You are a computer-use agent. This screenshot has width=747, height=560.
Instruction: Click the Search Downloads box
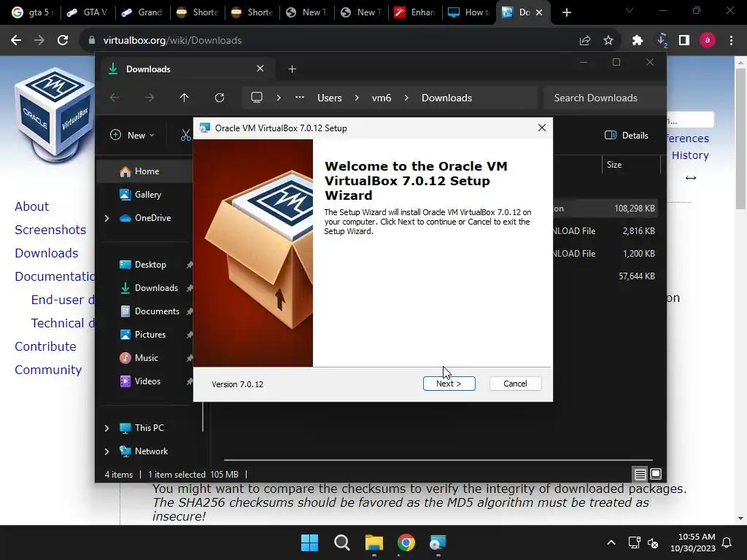pyautogui.click(x=604, y=98)
